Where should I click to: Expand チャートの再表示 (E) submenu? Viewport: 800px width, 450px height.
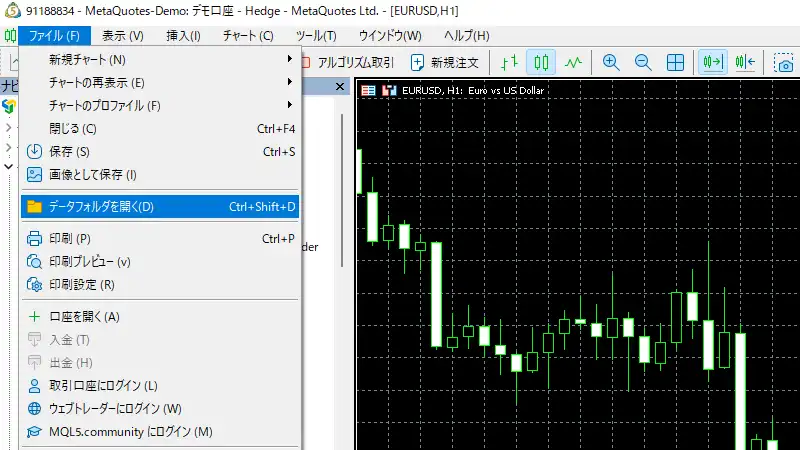pyautogui.click(x=160, y=82)
